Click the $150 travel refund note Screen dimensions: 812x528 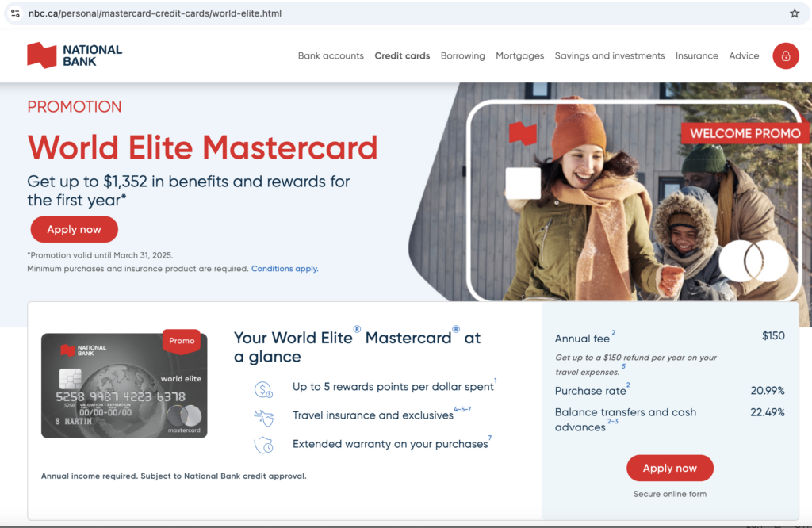(x=636, y=365)
